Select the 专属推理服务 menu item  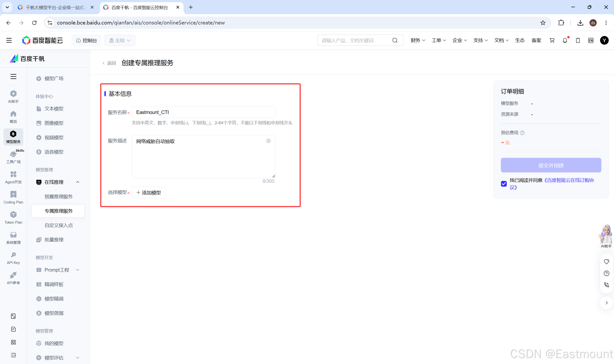click(58, 211)
